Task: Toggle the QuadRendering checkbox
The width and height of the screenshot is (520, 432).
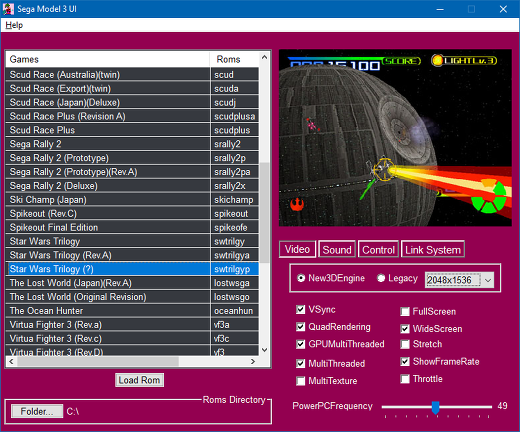Action: (x=300, y=327)
